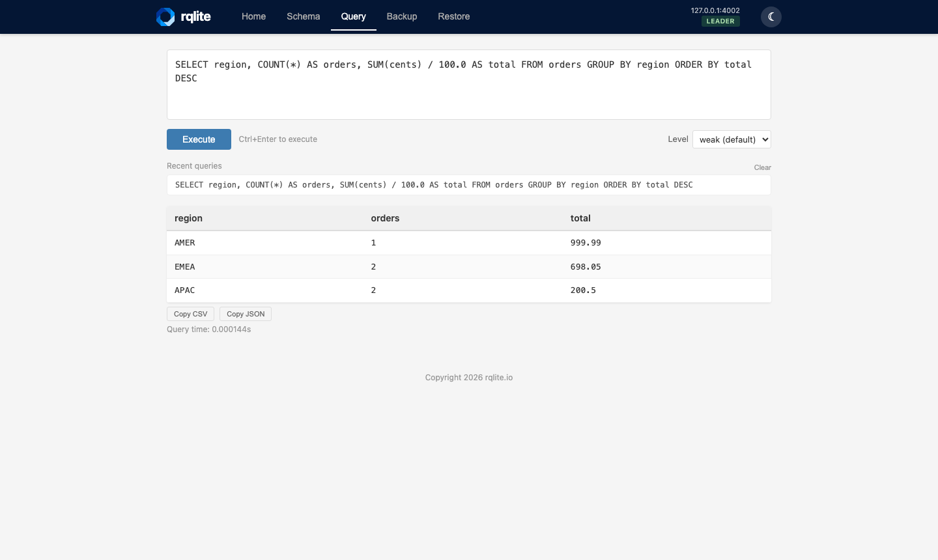Copy results with Copy CSV button
The height and width of the screenshot is (560, 938).
point(190,314)
